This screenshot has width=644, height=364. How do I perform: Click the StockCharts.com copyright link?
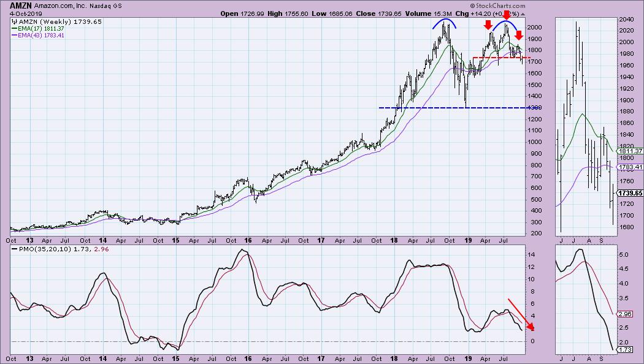497,6
